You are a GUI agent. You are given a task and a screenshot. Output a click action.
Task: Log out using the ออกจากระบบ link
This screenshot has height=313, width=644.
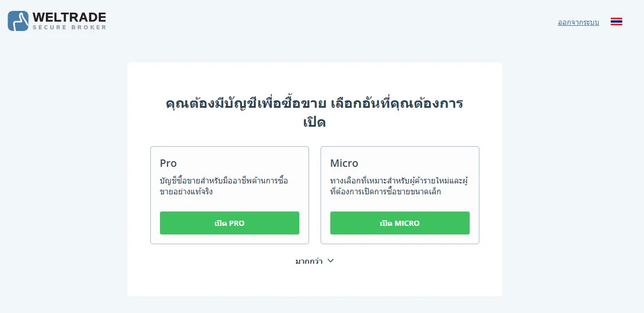pyautogui.click(x=578, y=22)
